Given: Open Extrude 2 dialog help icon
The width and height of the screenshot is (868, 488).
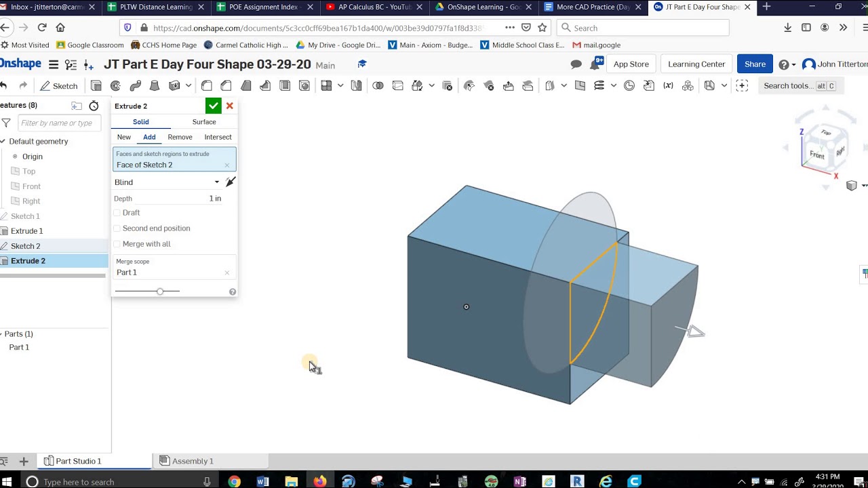Looking at the screenshot, I should tap(233, 291).
